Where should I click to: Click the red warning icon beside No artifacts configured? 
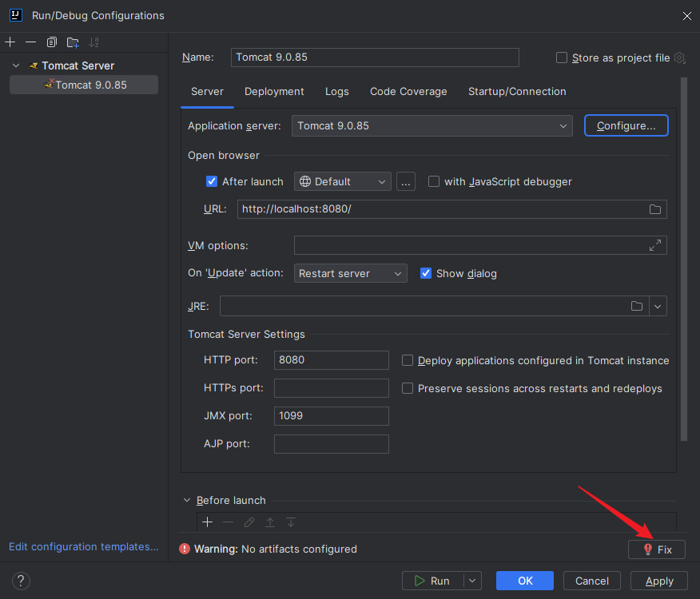tap(185, 549)
